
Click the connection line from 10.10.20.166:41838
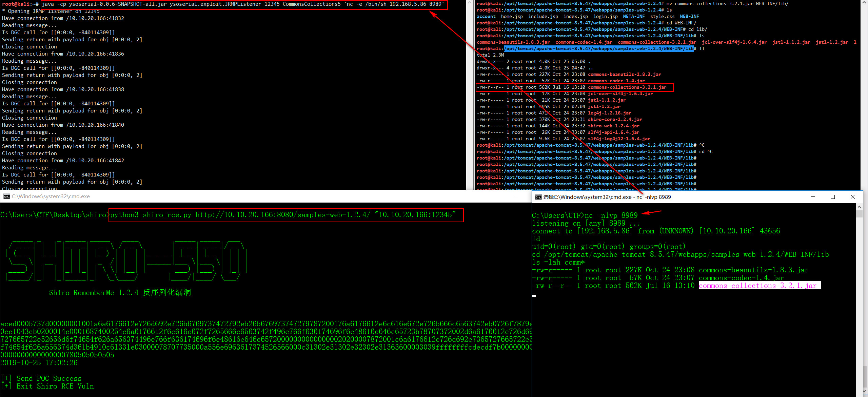pyautogui.click(x=63, y=89)
